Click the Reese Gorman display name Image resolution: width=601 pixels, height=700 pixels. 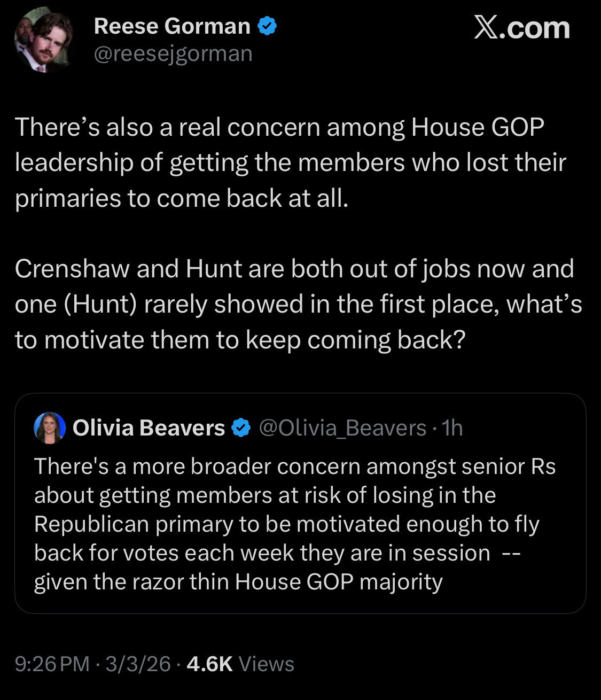pyautogui.click(x=172, y=26)
